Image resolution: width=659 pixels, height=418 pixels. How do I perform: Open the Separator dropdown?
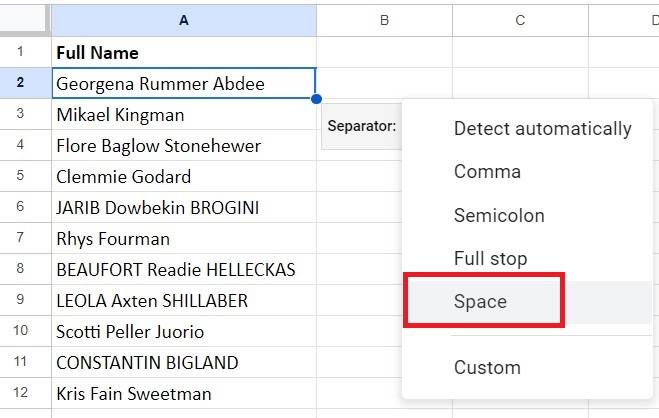pos(362,126)
